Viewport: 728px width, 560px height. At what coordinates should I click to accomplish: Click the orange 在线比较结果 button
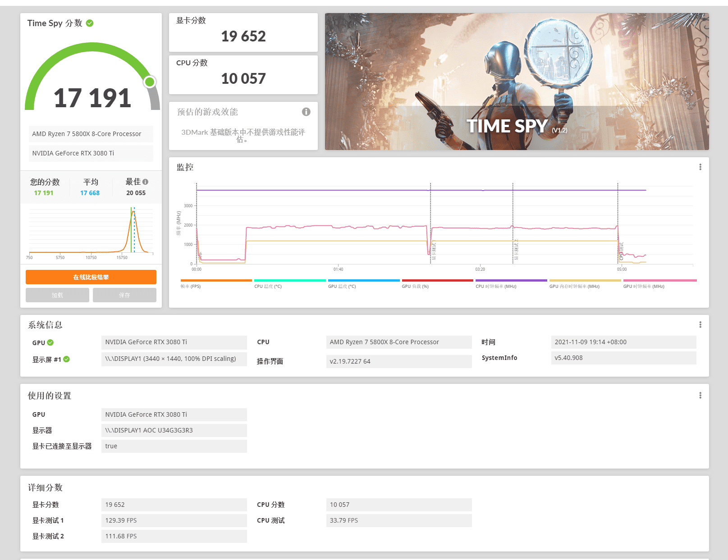tap(91, 277)
